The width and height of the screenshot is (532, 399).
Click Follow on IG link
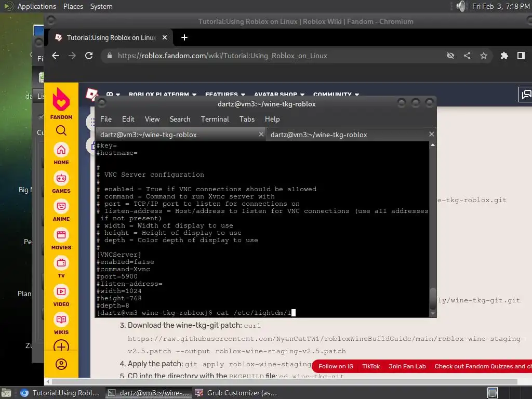(x=336, y=366)
